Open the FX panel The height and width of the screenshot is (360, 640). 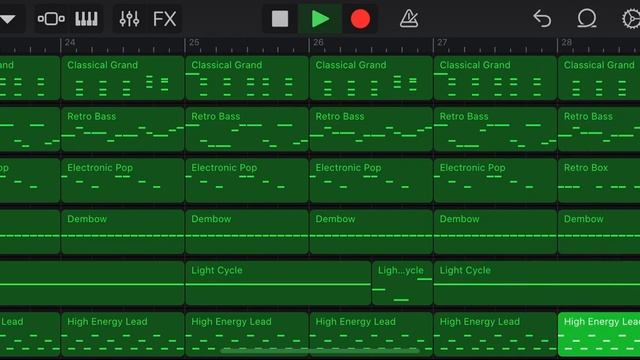(x=164, y=19)
